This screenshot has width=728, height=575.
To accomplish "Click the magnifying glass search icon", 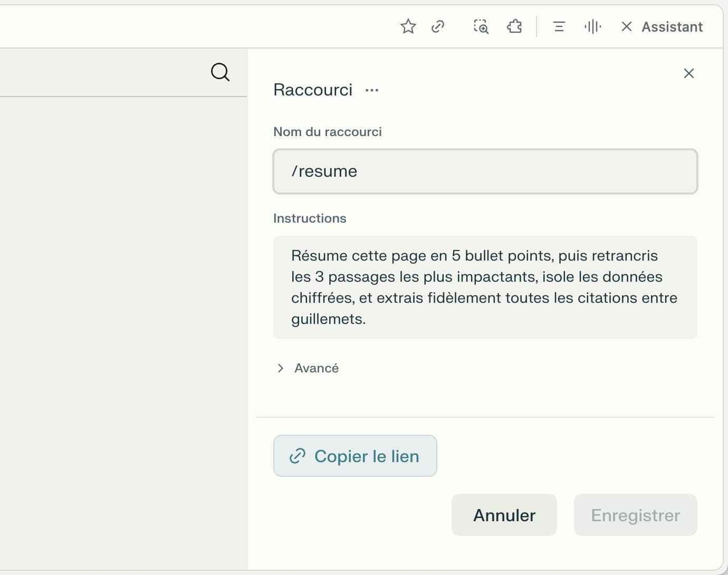I will [x=220, y=72].
